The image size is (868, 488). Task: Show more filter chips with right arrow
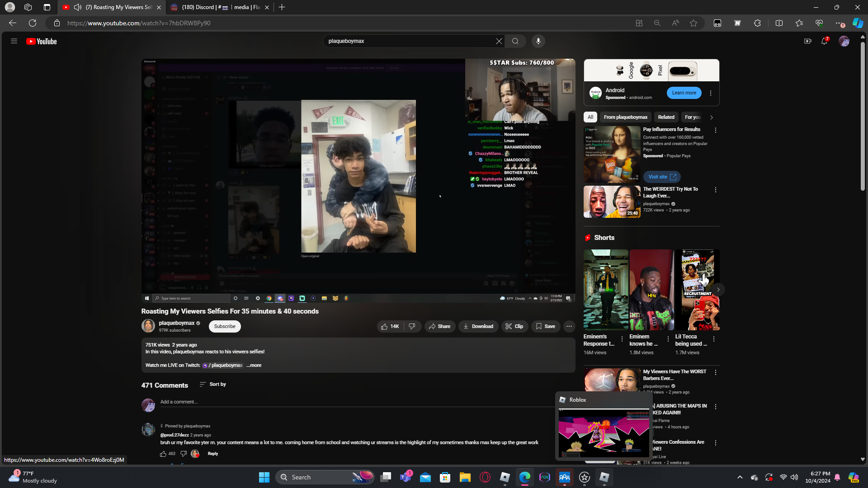click(712, 117)
